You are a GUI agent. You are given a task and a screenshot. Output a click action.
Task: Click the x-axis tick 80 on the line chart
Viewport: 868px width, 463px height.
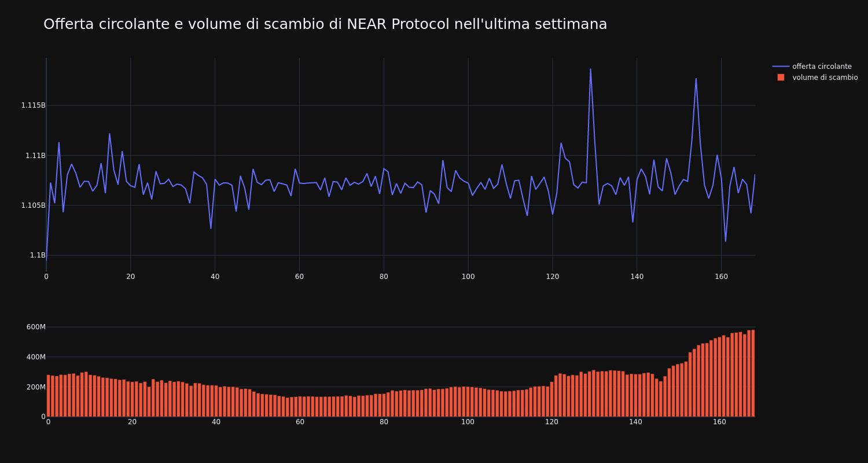(x=384, y=277)
